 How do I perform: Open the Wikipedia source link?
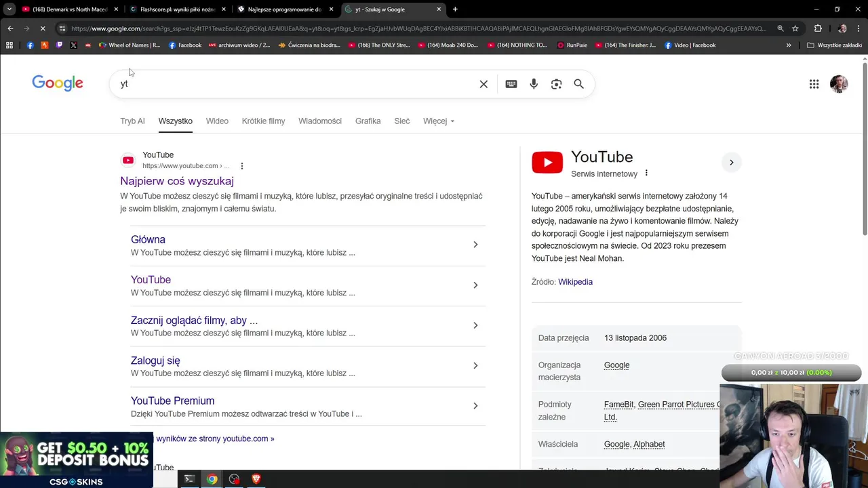[575, 282]
